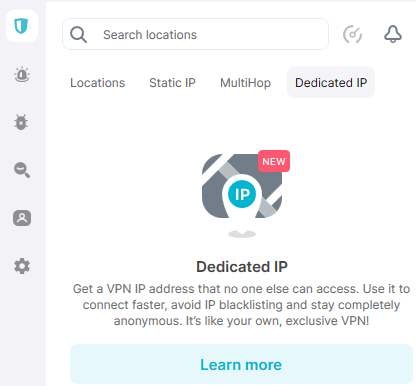Focus the Search locations input field
This screenshot has height=386, width=416.
point(195,34)
